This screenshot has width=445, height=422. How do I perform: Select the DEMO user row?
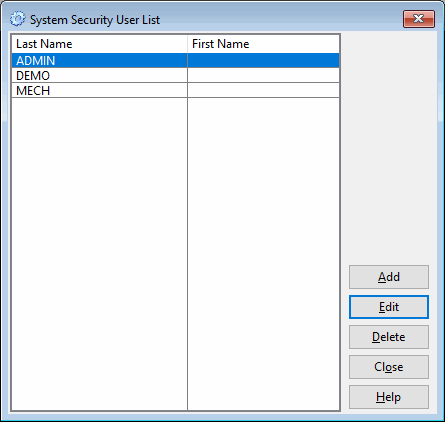tap(176, 76)
